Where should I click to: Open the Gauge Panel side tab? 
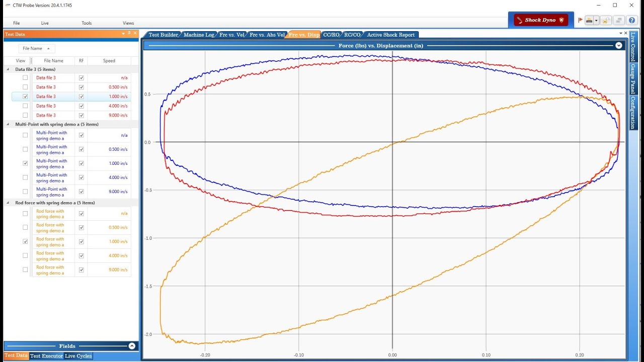pyautogui.click(x=633, y=79)
